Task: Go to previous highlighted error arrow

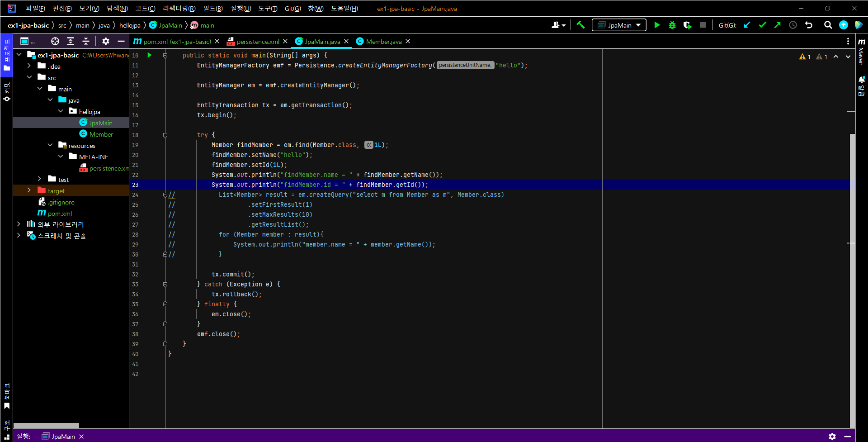Action: pyautogui.click(x=836, y=57)
